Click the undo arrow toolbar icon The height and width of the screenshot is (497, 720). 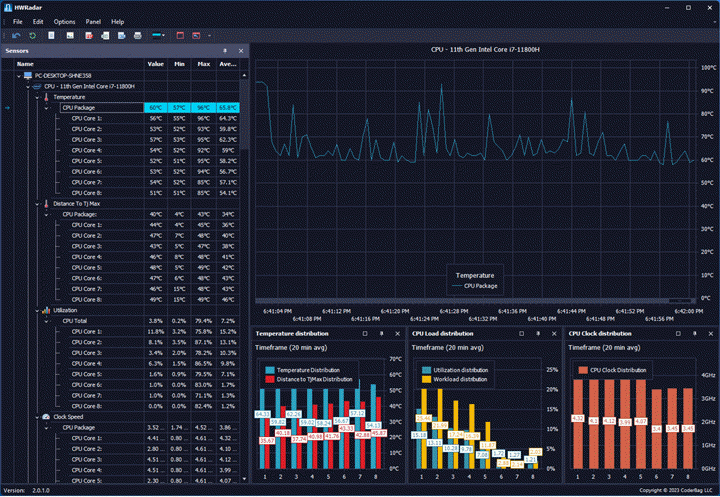pos(17,35)
